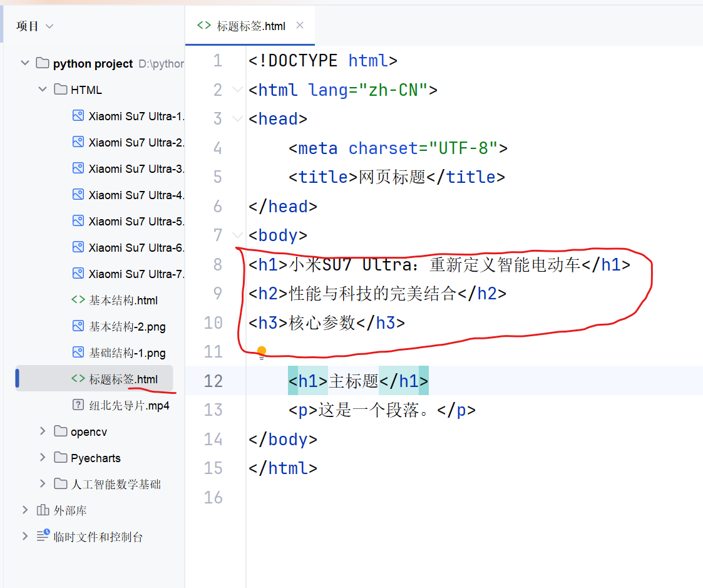Expand the 人工智能数学基础 folder
The height and width of the screenshot is (588, 703).
(x=43, y=484)
